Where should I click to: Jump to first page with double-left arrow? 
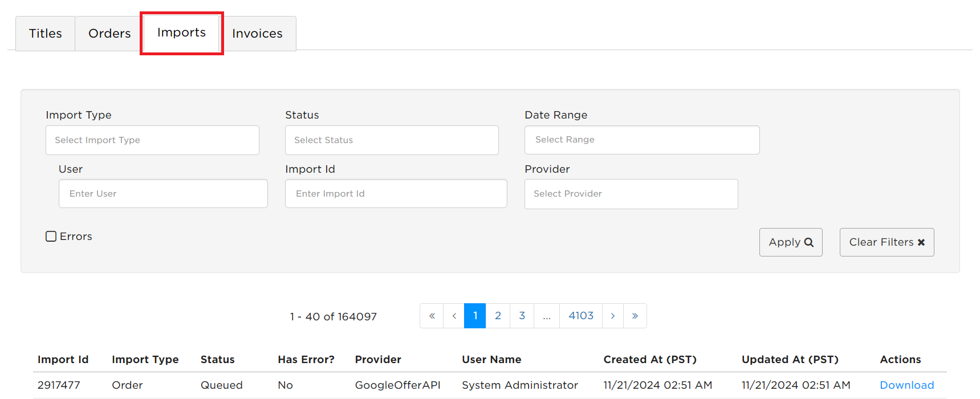point(432,316)
